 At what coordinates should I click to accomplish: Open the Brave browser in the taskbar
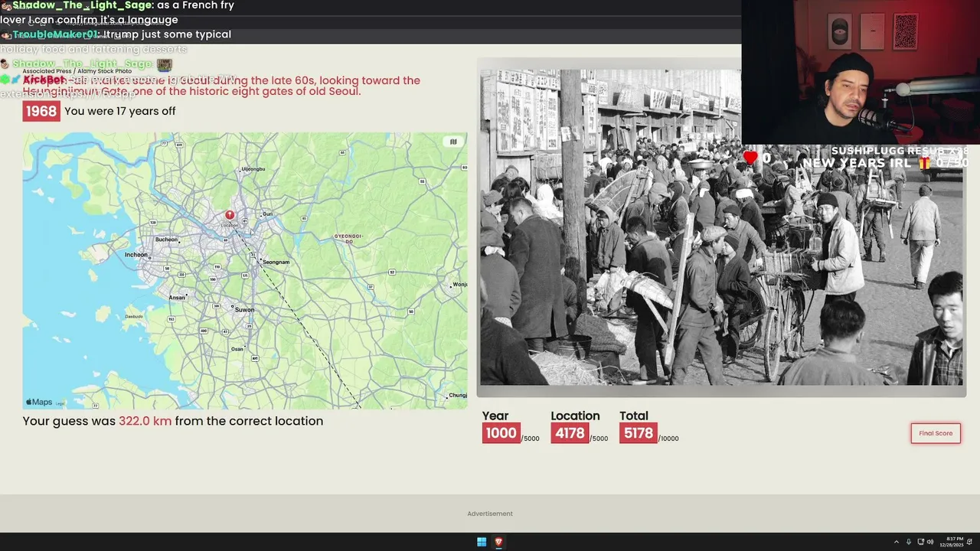point(498,542)
